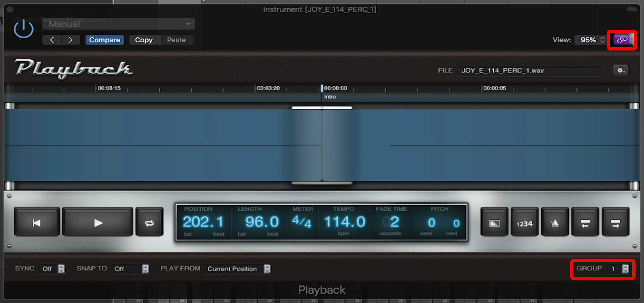Click the next-section trigger icon
Viewport: 644px width, 303px height.
(615, 222)
